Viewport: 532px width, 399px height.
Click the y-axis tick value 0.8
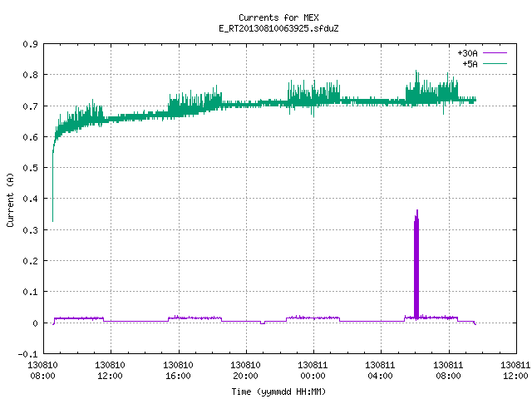point(30,75)
